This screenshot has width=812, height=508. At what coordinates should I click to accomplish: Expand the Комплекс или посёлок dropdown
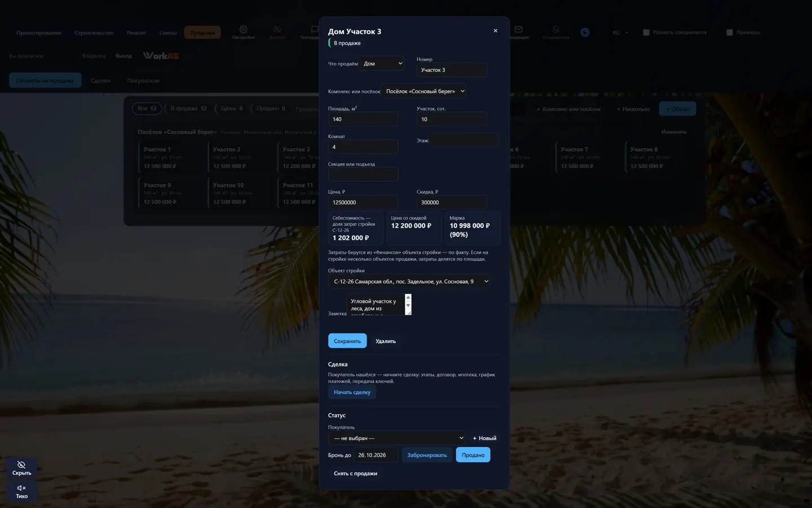pos(424,91)
